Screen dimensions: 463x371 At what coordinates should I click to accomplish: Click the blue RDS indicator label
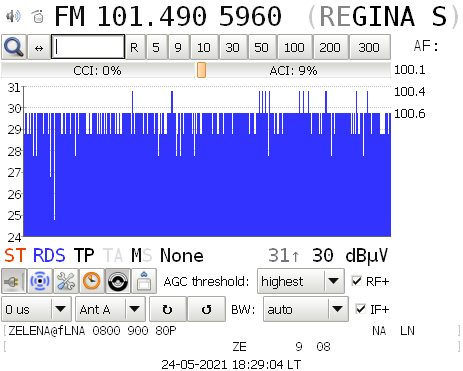click(x=49, y=256)
